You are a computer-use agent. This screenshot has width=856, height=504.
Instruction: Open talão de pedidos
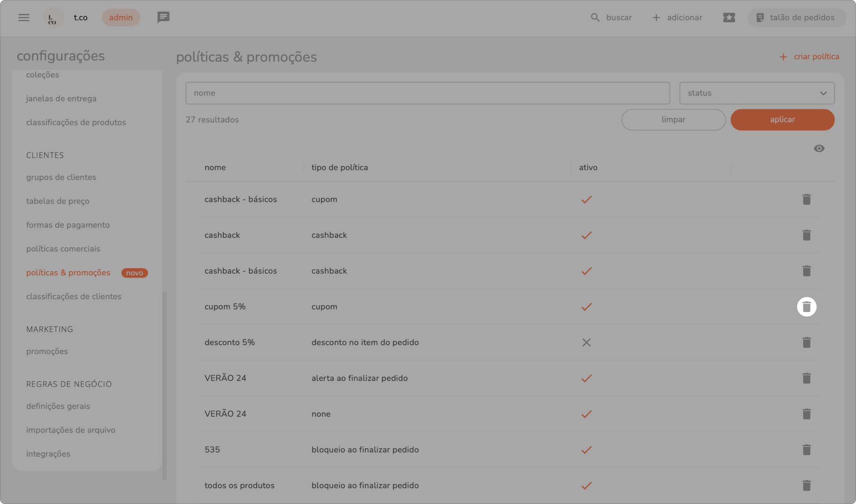[796, 17]
